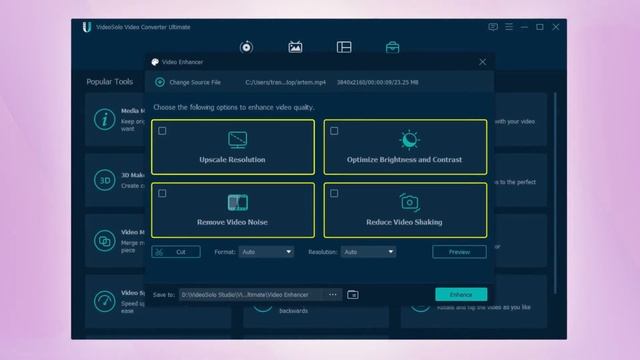The image size is (640, 360).
Task: Click the Video Enhancer palette icon
Action: (155, 62)
